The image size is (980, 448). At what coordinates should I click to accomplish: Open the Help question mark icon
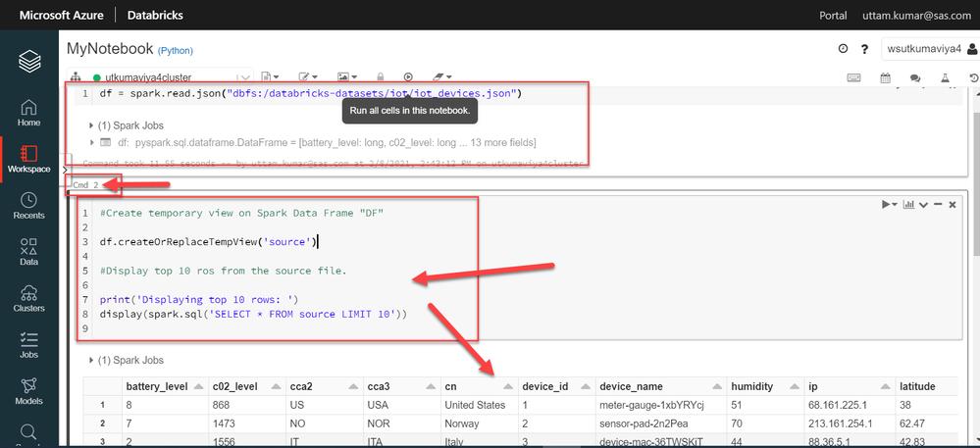[865, 49]
